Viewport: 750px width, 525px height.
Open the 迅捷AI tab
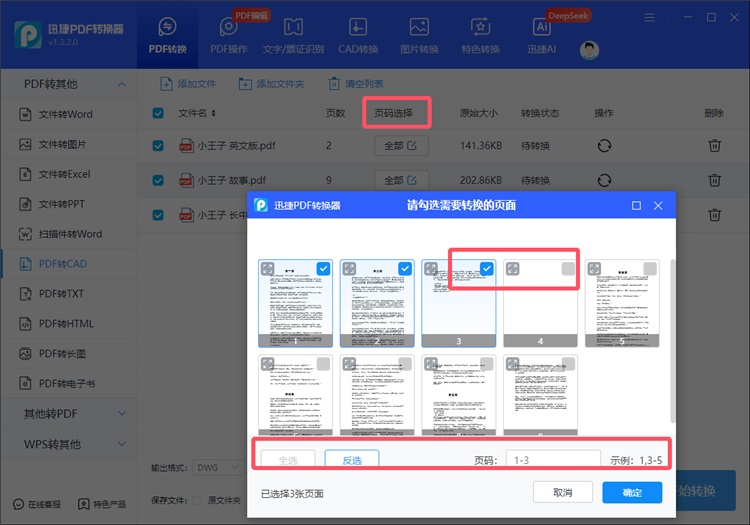[541, 35]
